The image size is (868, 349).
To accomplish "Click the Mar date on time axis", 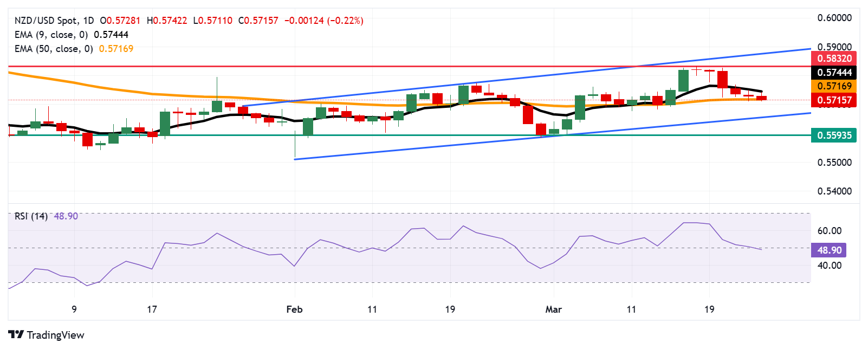I will coord(553,309).
